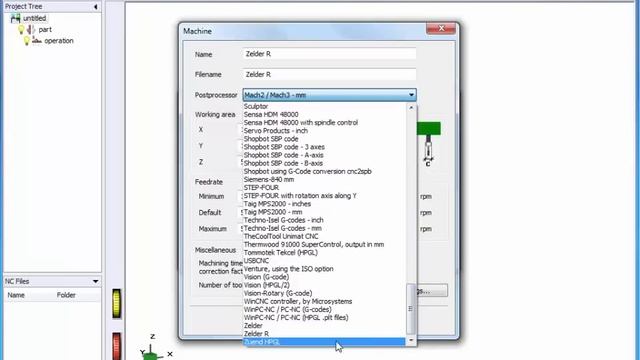Click the yellow rotation thumbwheel
The image size is (640, 360).
click(117, 304)
